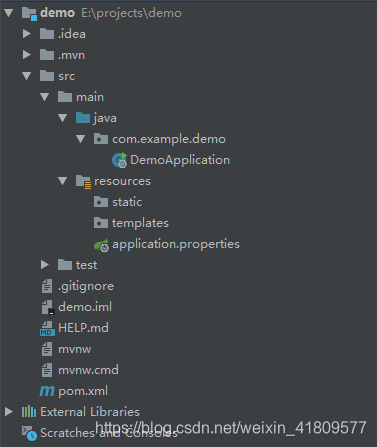Image resolution: width=377 pixels, height=447 pixels.
Task: Click the E:\projects\demo path text
Action: (x=132, y=13)
